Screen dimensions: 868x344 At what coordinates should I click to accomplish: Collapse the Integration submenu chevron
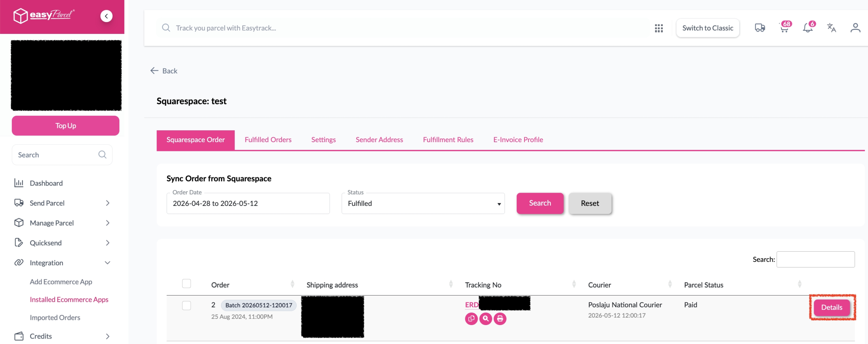pos(107,263)
